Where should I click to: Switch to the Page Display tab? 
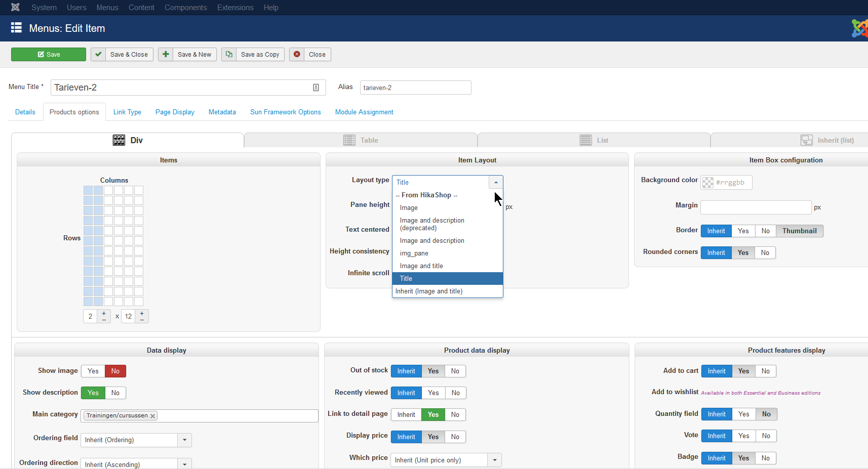click(x=175, y=112)
